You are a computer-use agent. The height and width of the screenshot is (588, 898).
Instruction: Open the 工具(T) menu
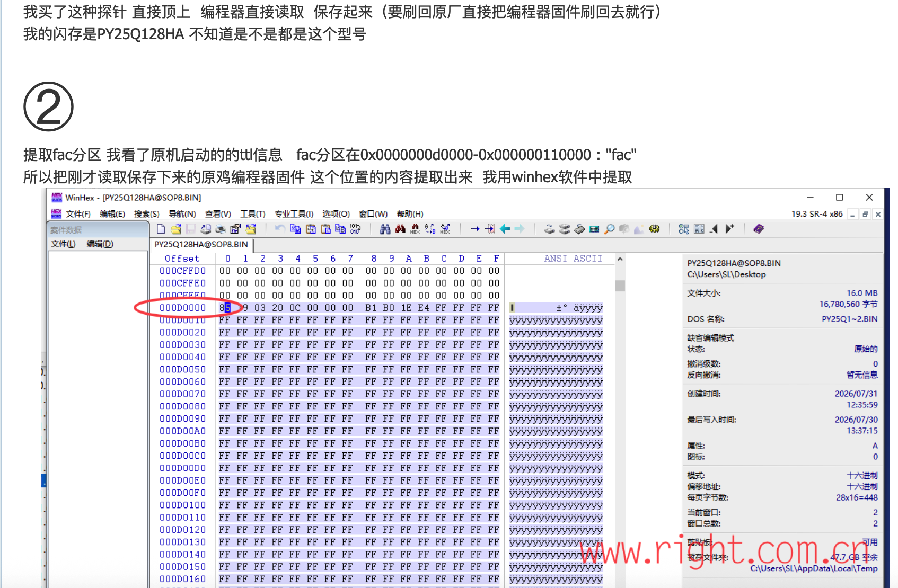(253, 214)
